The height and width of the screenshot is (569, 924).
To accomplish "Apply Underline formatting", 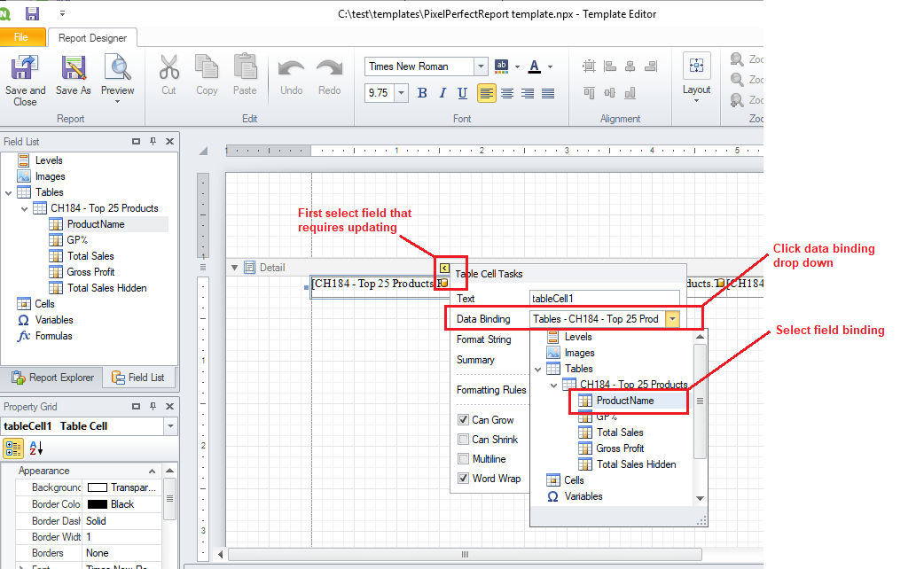I will pyautogui.click(x=463, y=93).
